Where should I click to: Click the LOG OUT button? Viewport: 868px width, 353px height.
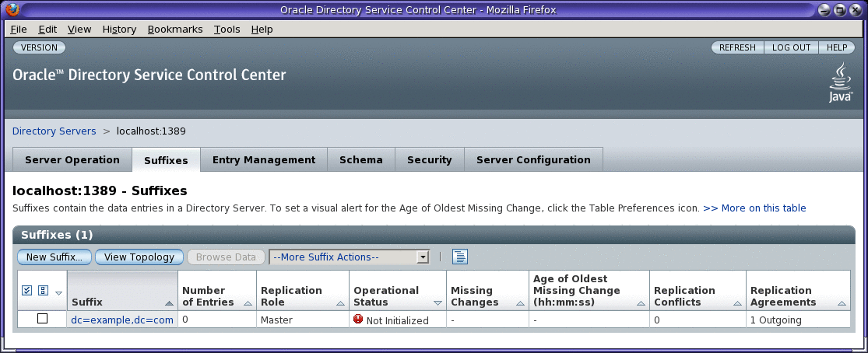(x=791, y=47)
